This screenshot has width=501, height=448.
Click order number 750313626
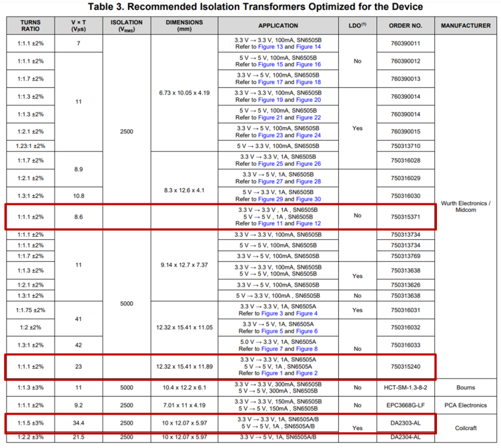[x=406, y=285]
